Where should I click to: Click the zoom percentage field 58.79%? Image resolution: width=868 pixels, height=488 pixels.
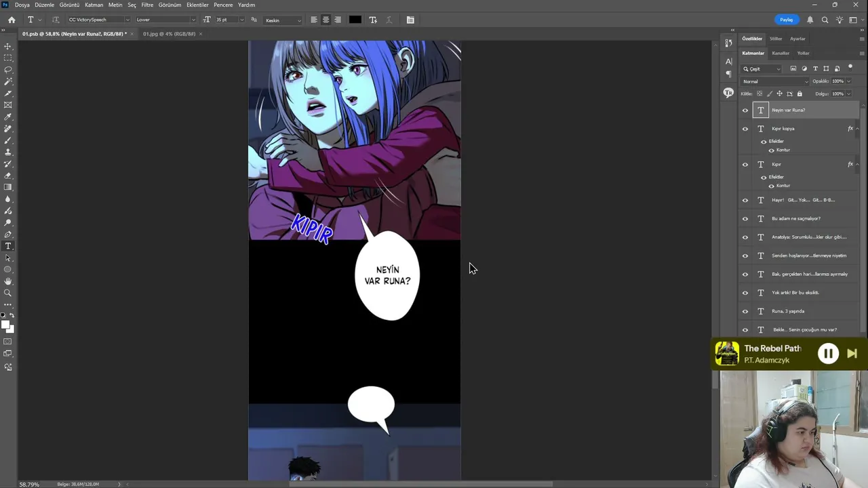[29, 484]
